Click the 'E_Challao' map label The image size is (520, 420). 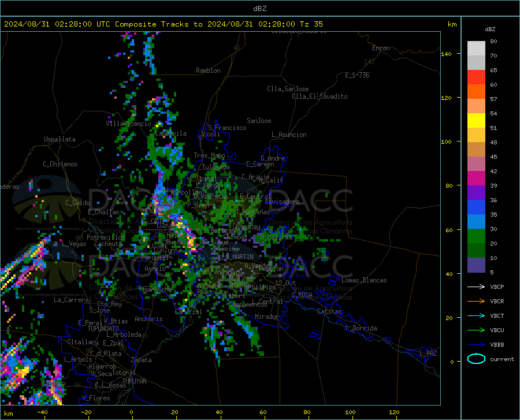point(103,212)
